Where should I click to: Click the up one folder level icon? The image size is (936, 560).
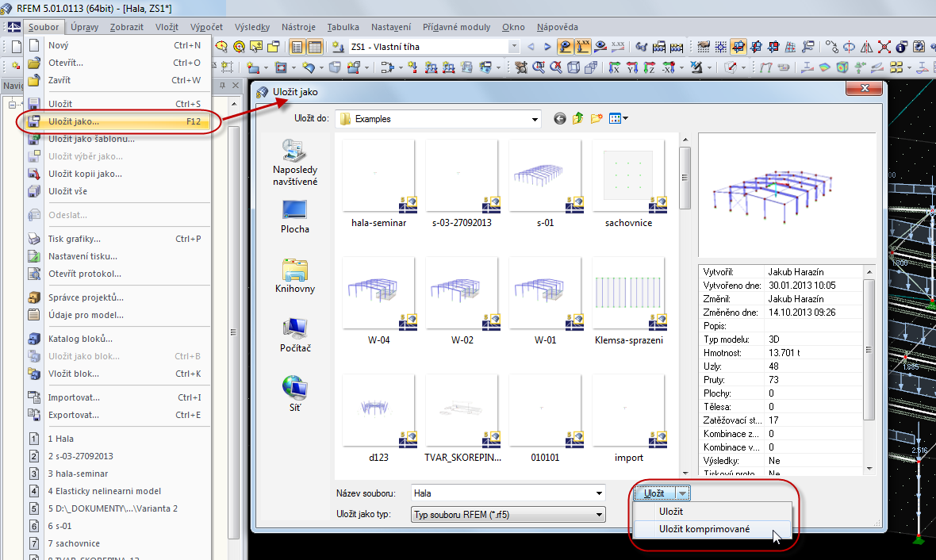[577, 119]
